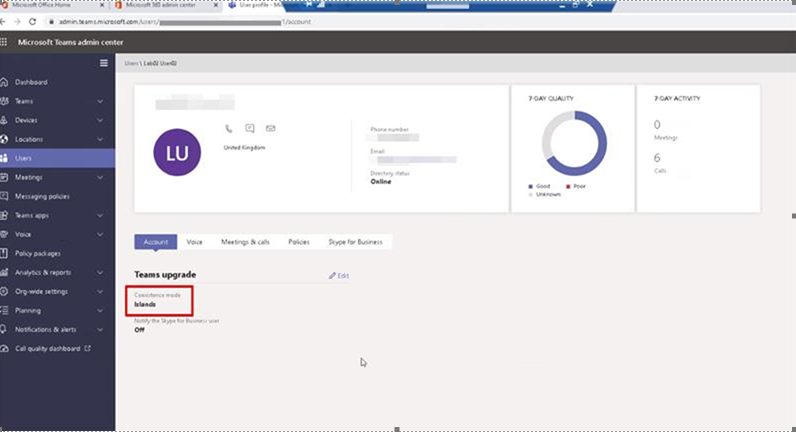Click the Microsoft Teams admin center title
This screenshot has width=796, height=432.
click(x=71, y=42)
